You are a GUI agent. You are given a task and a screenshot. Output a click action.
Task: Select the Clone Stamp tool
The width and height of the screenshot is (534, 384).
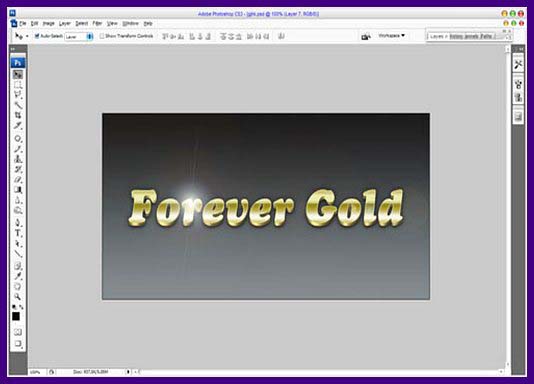[x=18, y=159]
